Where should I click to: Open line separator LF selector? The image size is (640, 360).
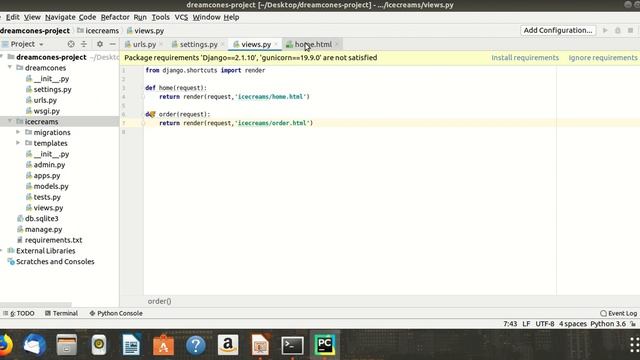526,324
